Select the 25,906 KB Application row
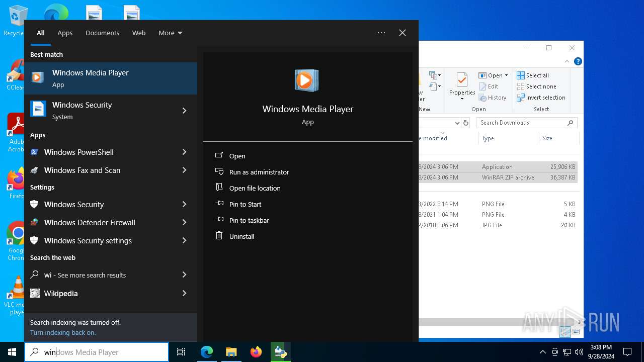The image size is (644, 362). [x=498, y=167]
